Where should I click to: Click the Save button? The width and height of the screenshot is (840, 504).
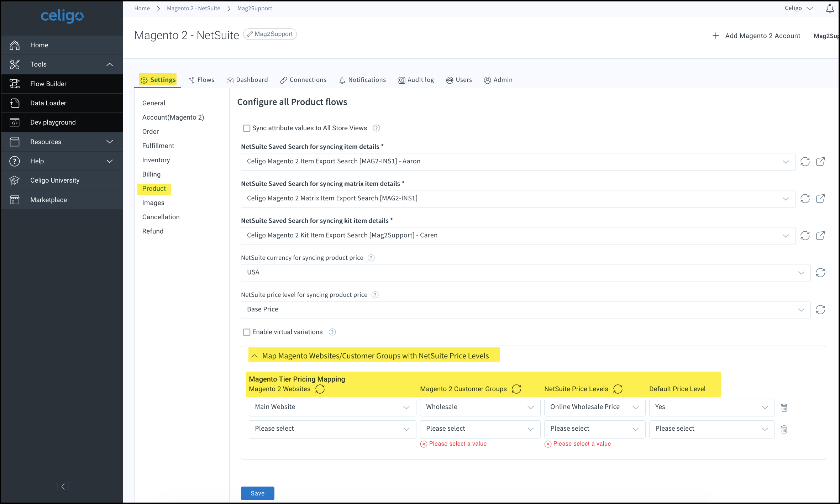click(x=257, y=493)
